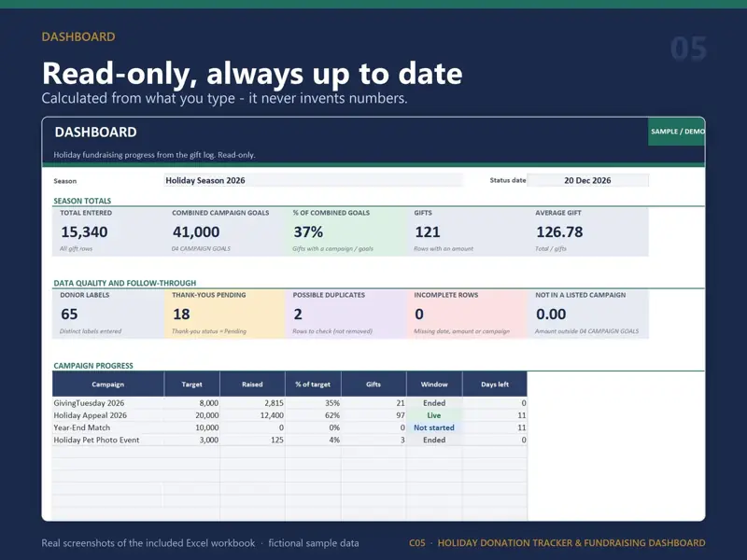Click the 62% of target cell
The image size is (747, 560).
[x=313, y=415]
